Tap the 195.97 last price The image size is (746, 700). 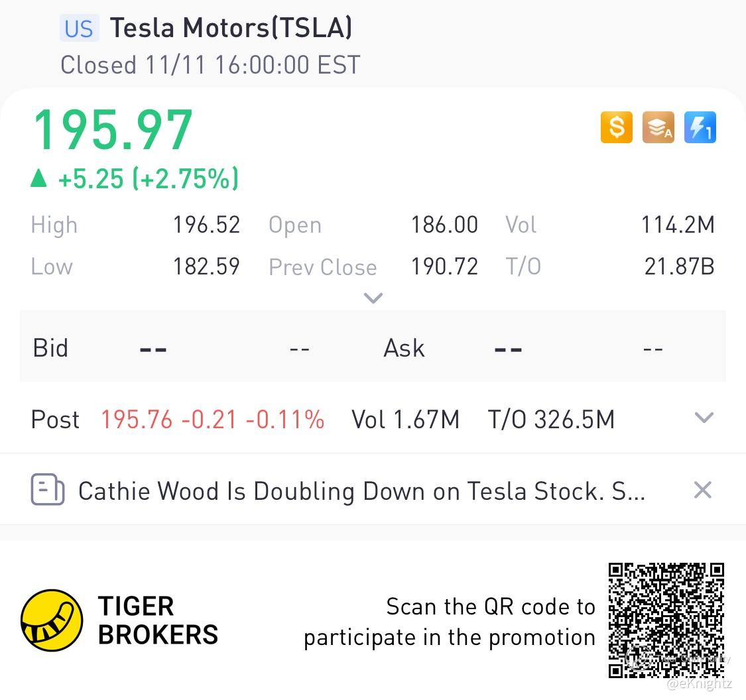(113, 129)
